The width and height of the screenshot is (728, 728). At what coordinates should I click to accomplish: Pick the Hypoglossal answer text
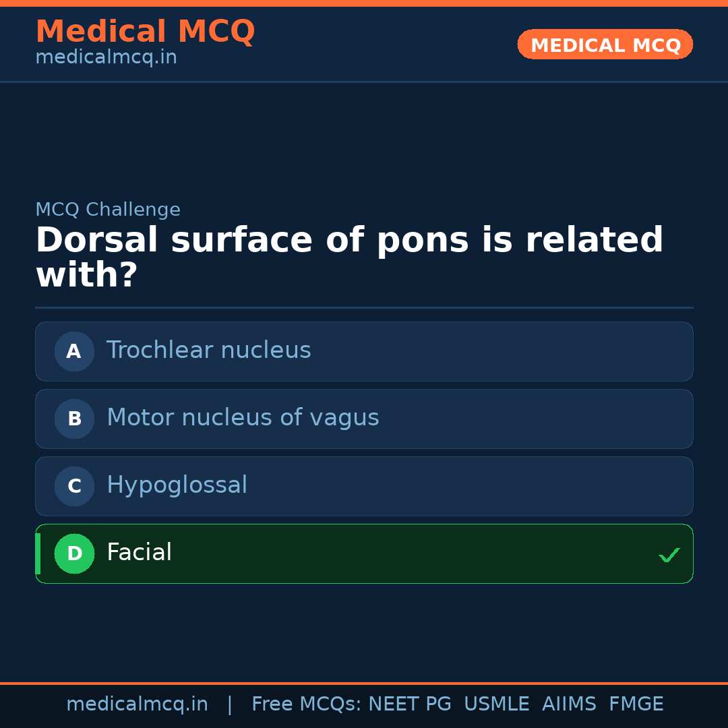[177, 485]
